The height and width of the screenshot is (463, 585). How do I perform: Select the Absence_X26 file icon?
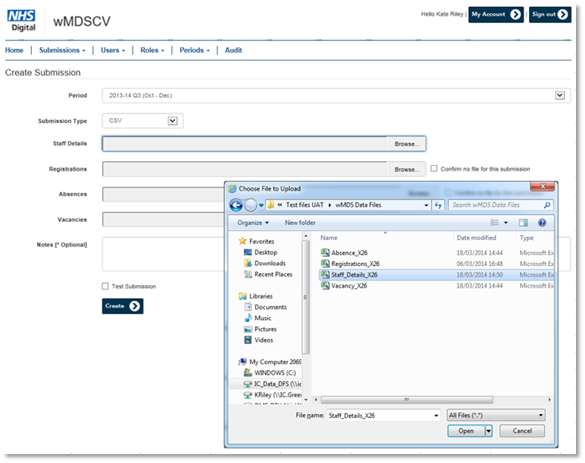click(325, 253)
